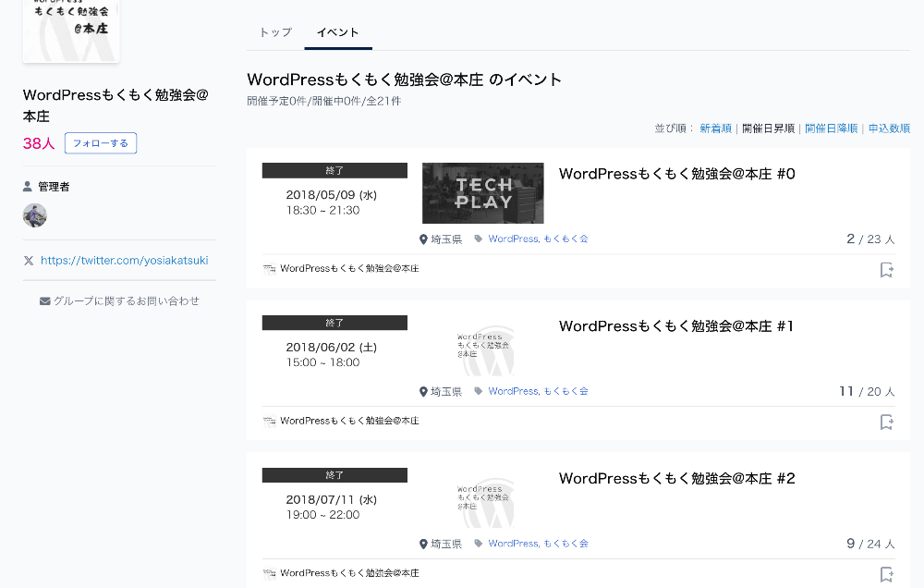This screenshot has width=924, height=588.
Task: Click the WordPress tag on event #0
Action: (x=513, y=239)
